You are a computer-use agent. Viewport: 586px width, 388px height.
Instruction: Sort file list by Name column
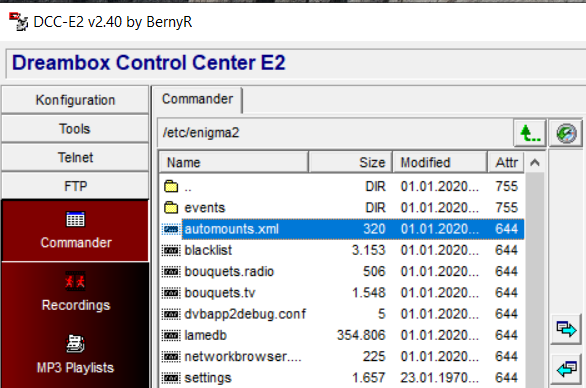click(x=234, y=162)
